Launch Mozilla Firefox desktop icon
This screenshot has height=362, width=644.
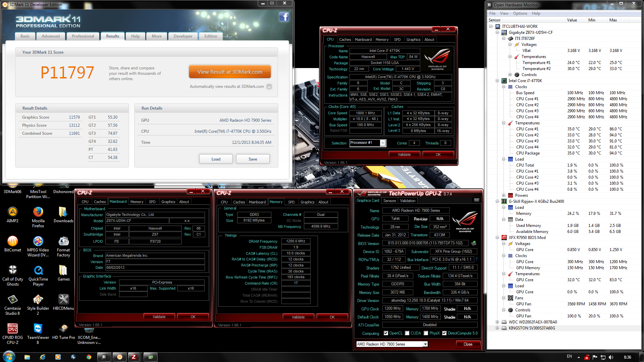(38, 212)
